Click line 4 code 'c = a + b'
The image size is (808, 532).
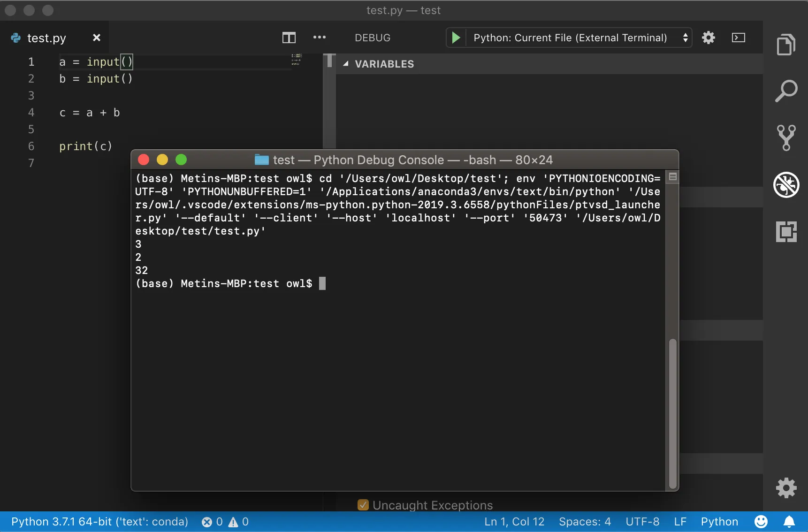point(90,113)
